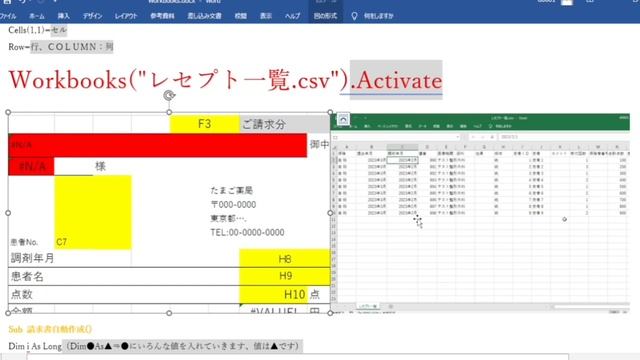Click the top-left resize handle of picture

[8, 112]
